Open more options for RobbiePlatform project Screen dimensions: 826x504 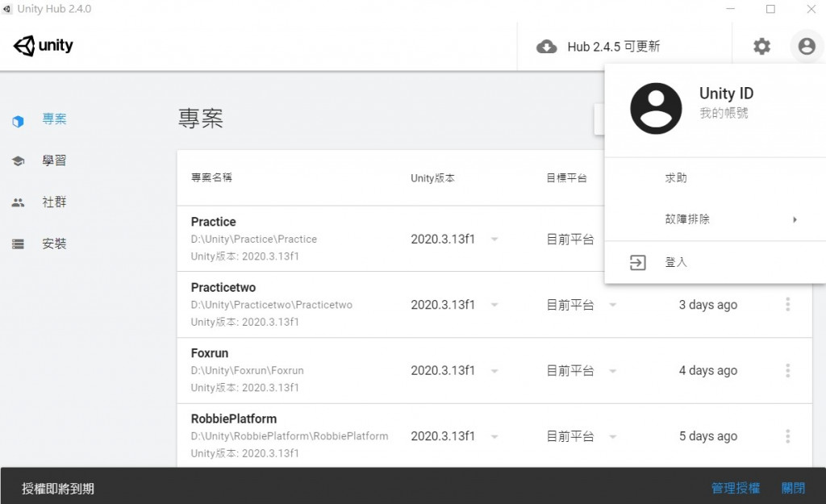coord(787,436)
